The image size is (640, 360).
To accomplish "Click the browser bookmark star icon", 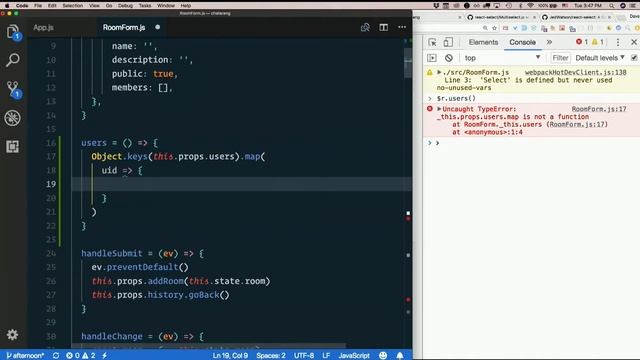I will click(494, 28).
